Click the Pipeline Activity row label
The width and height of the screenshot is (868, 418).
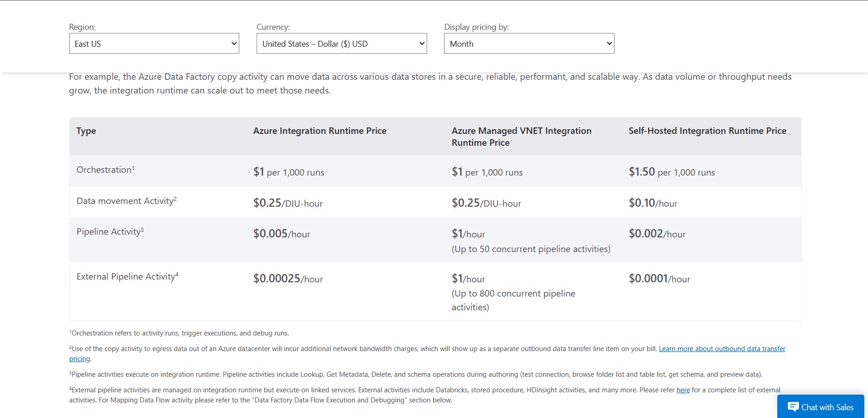[110, 231]
